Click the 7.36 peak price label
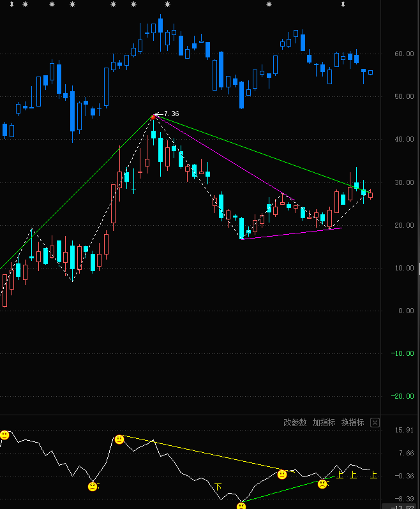Screen dimensions: 420x509 [172, 114]
